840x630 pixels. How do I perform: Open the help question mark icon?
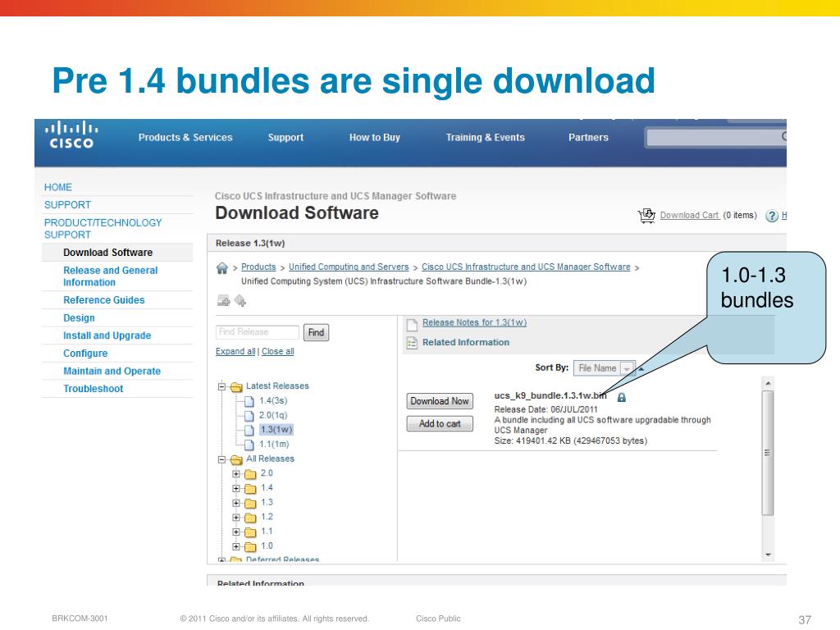click(771, 216)
